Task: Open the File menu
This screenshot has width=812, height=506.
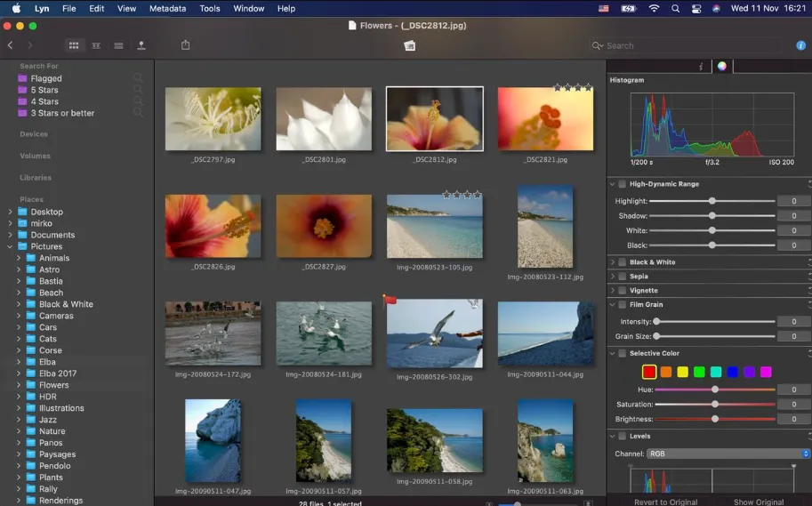Action: click(x=68, y=8)
